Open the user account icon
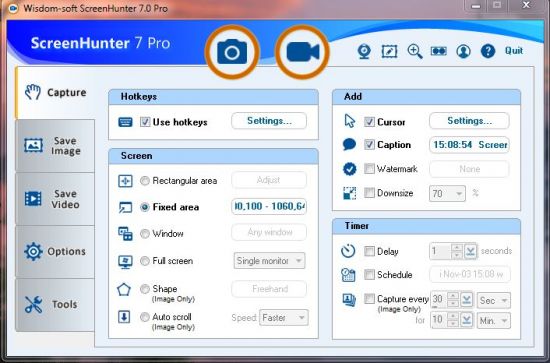Screen dimensions: 550x363 463,52
